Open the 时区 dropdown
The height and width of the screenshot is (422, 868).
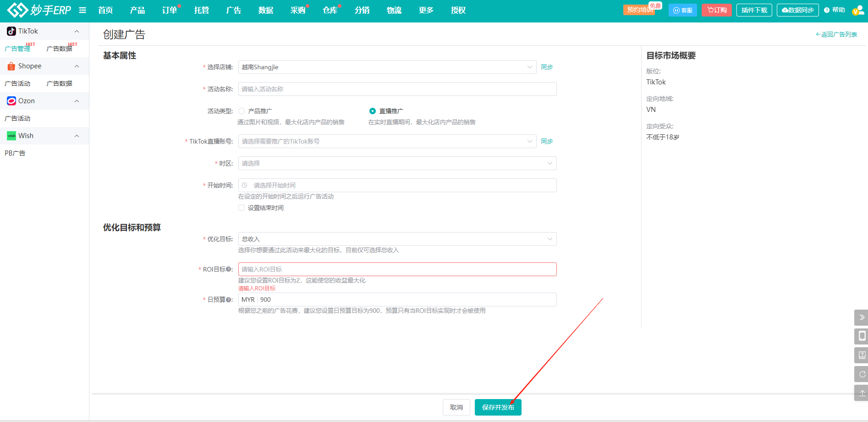coord(397,163)
